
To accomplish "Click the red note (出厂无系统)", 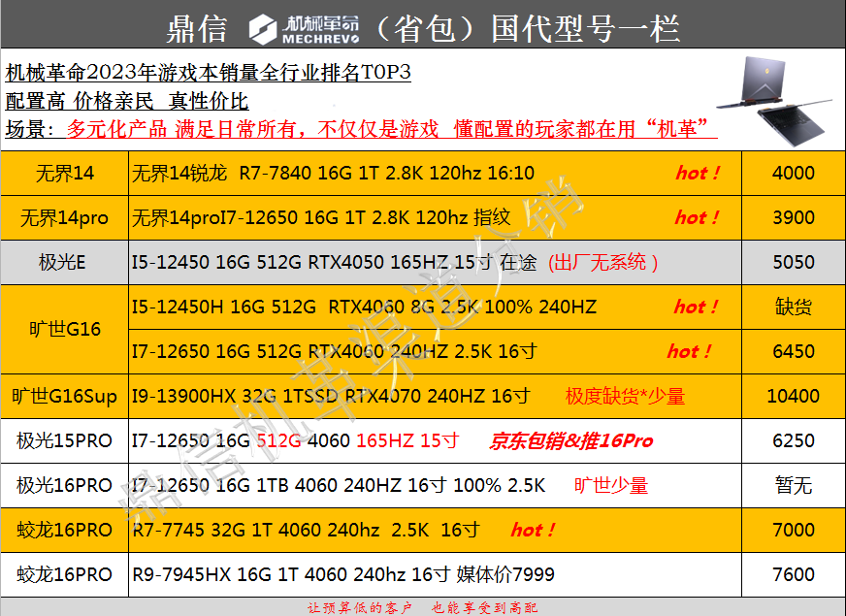I will point(603,263).
